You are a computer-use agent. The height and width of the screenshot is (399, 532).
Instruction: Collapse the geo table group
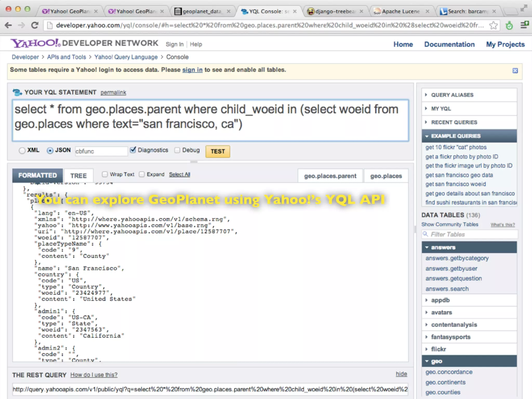tap(469, 361)
